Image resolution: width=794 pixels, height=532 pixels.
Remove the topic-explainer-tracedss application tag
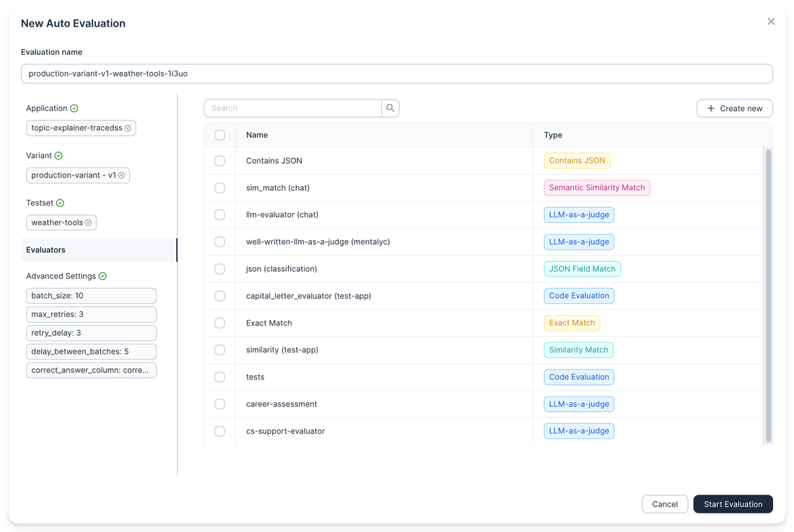click(128, 128)
